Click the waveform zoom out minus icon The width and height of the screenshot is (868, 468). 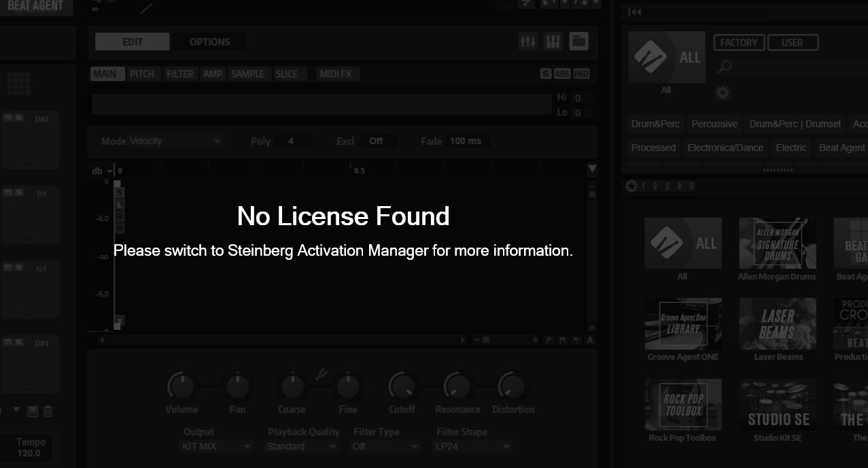coord(477,339)
